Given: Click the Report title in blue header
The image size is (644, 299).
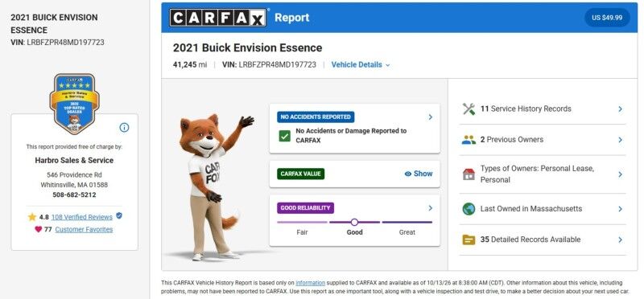Looking at the screenshot, I should (x=291, y=18).
